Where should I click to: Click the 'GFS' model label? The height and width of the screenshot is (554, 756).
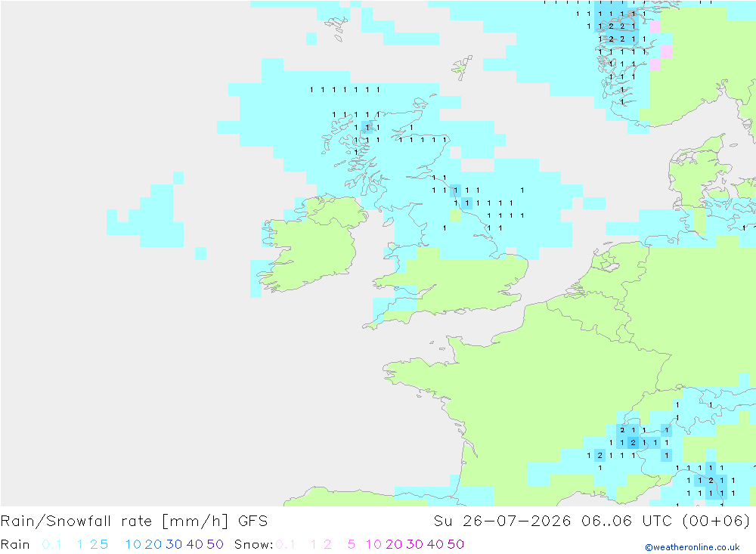pyautogui.click(x=253, y=522)
